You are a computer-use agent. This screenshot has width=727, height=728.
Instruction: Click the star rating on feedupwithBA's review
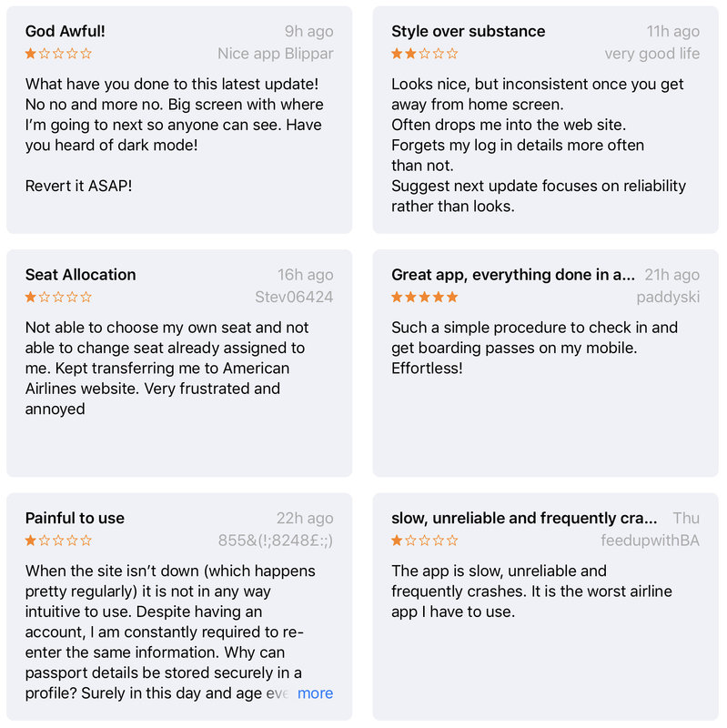(424, 540)
